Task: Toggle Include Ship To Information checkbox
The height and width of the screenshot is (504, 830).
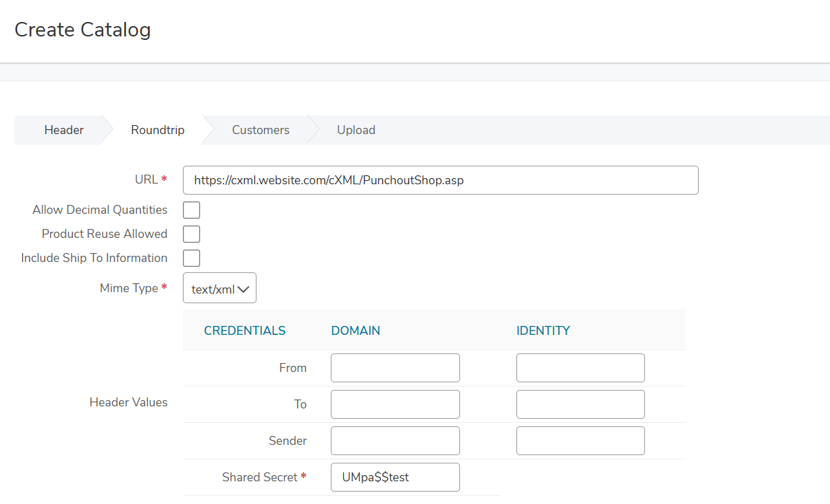Action: pos(191,259)
